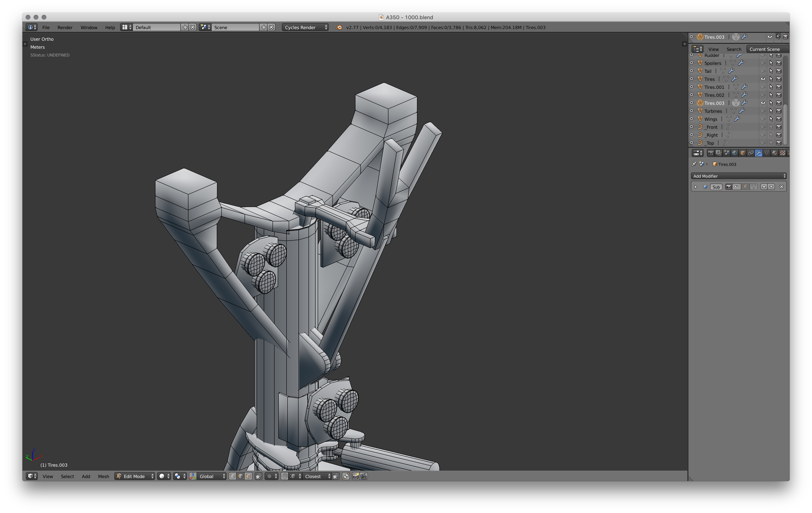Open the Render menu

pyautogui.click(x=65, y=27)
